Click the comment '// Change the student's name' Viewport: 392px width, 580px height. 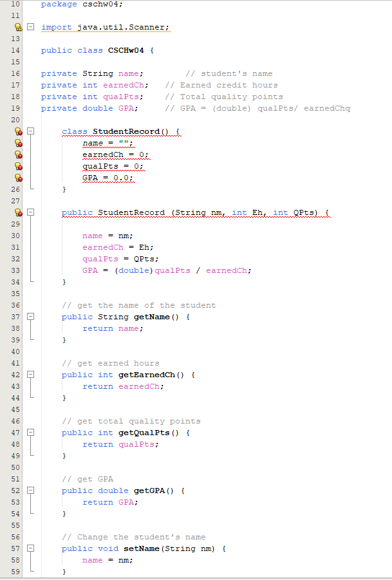click(133, 537)
